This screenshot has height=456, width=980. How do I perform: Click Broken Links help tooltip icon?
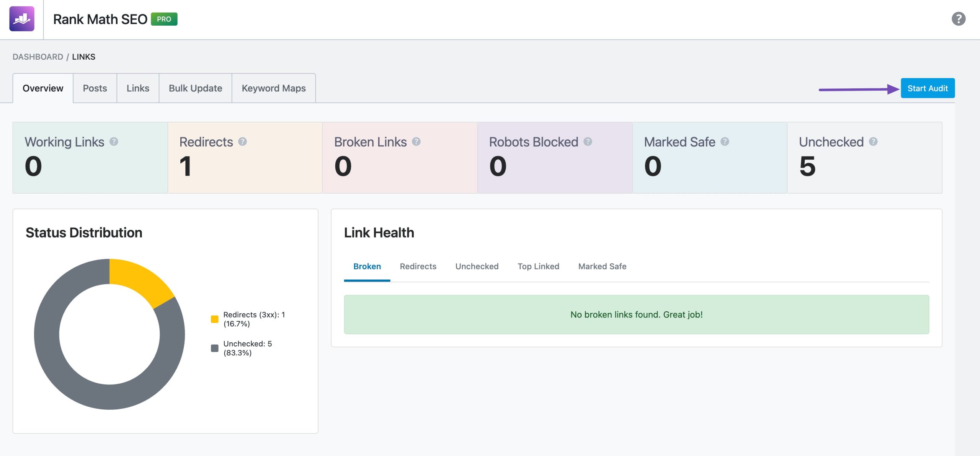tap(416, 142)
